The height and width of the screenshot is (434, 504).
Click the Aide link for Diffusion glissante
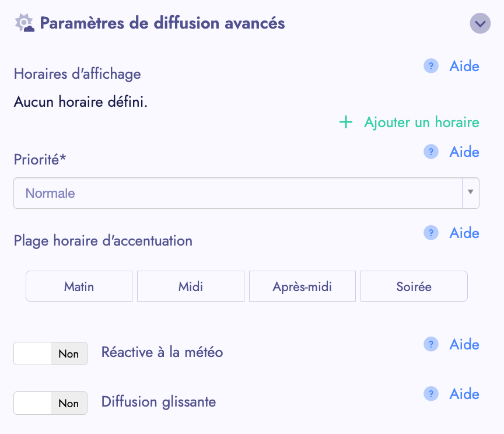pos(464,394)
